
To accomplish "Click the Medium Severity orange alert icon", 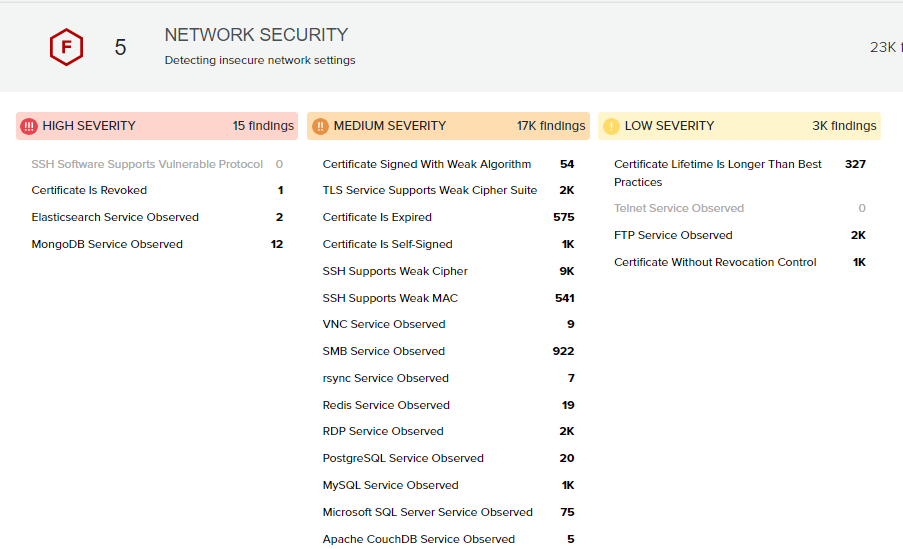I will pyautogui.click(x=320, y=126).
